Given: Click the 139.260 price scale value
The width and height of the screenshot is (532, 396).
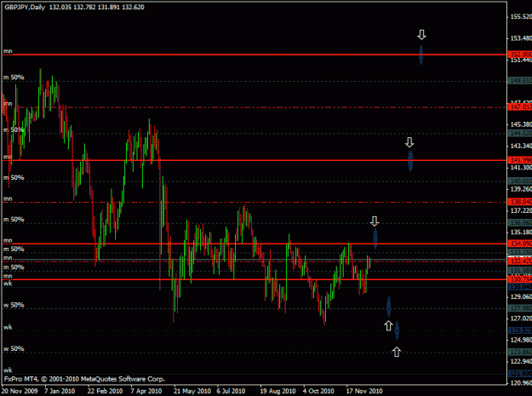Looking at the screenshot, I should 521,189.
